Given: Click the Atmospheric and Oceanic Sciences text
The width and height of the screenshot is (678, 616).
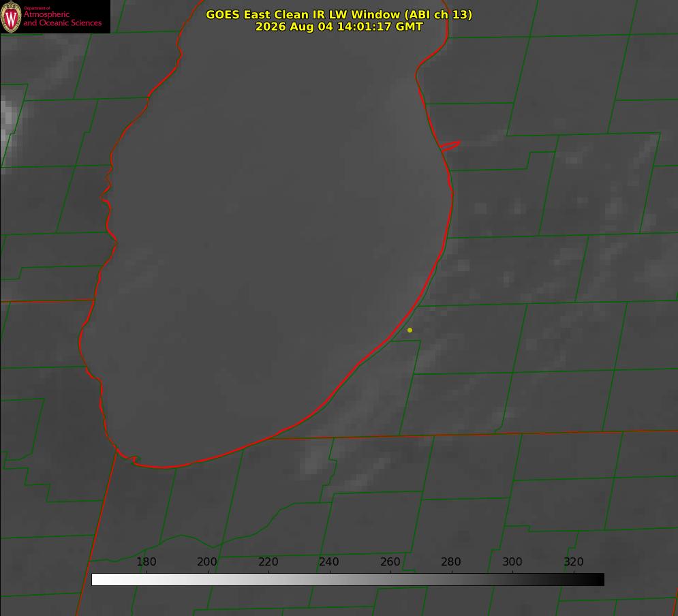Looking at the screenshot, I should [62, 18].
